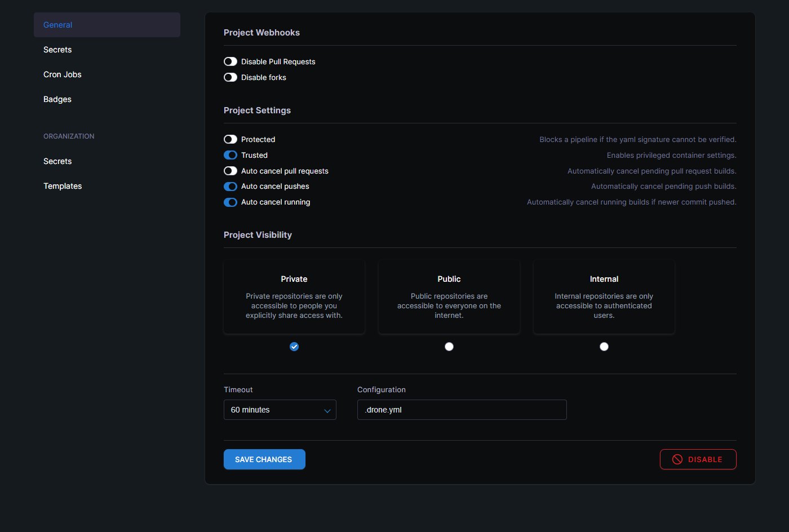Toggle the Disable Pull Requests switch

(231, 61)
